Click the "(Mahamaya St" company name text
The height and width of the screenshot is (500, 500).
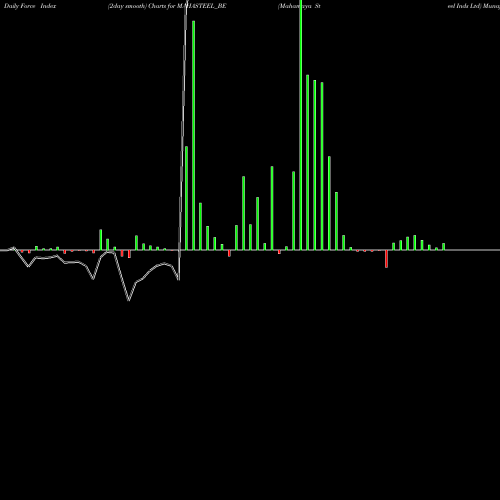coord(299,6)
